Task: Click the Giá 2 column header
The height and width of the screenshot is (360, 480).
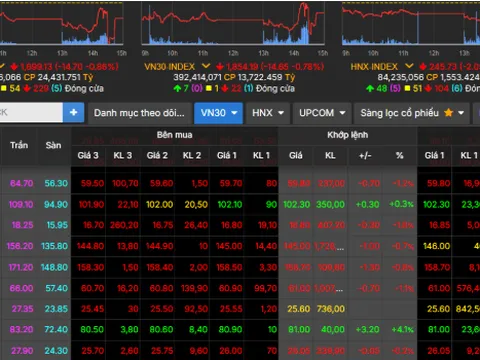Action: point(157,155)
